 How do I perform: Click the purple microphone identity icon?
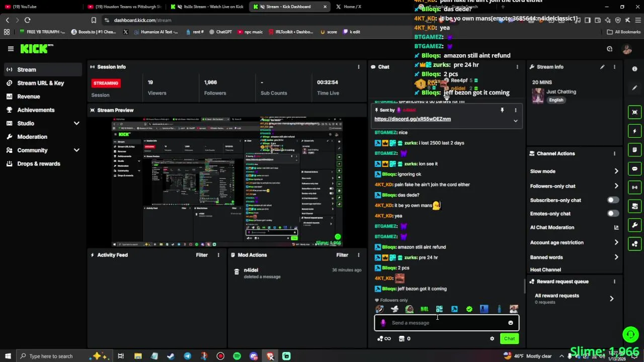[x=383, y=323]
